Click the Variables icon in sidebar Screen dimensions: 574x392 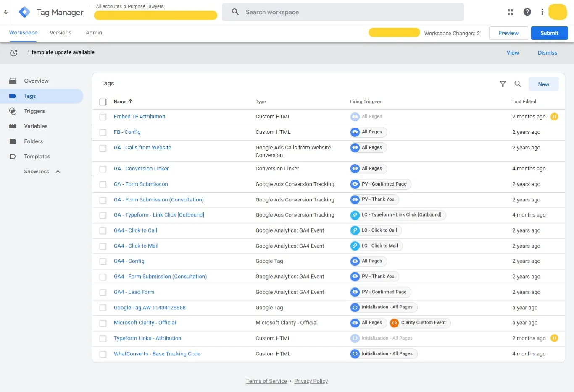point(13,126)
